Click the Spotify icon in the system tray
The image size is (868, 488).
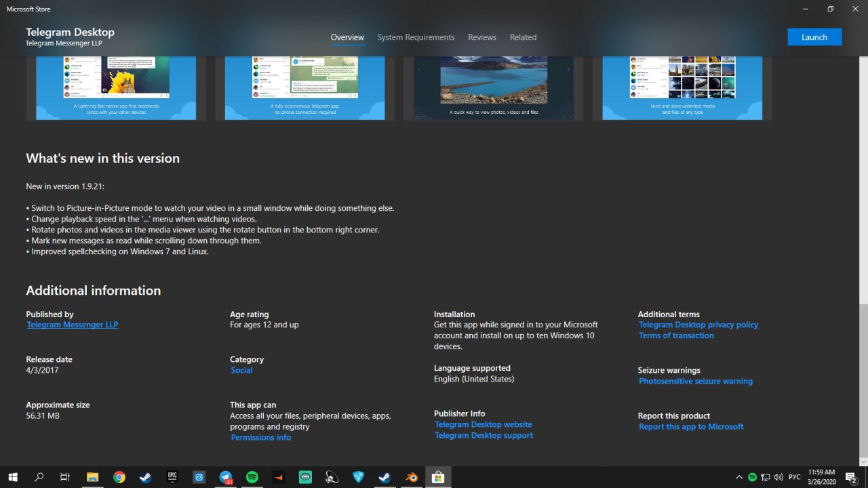pyautogui.click(x=752, y=477)
